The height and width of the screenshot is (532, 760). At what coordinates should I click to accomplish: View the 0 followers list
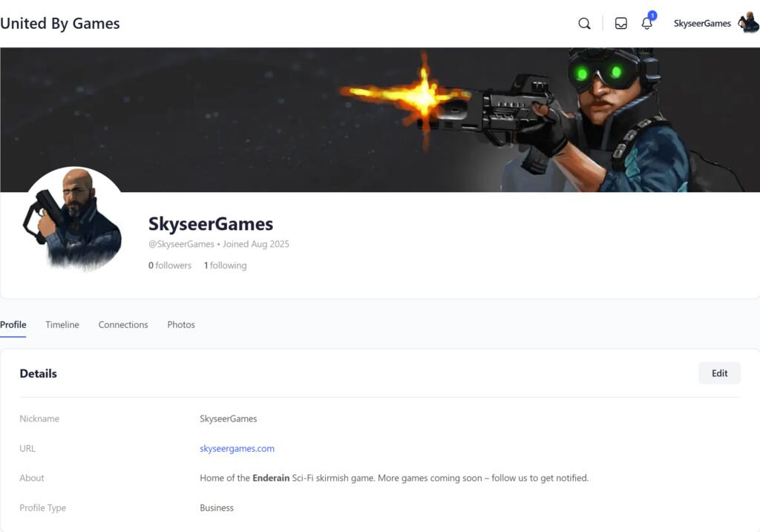tap(170, 266)
